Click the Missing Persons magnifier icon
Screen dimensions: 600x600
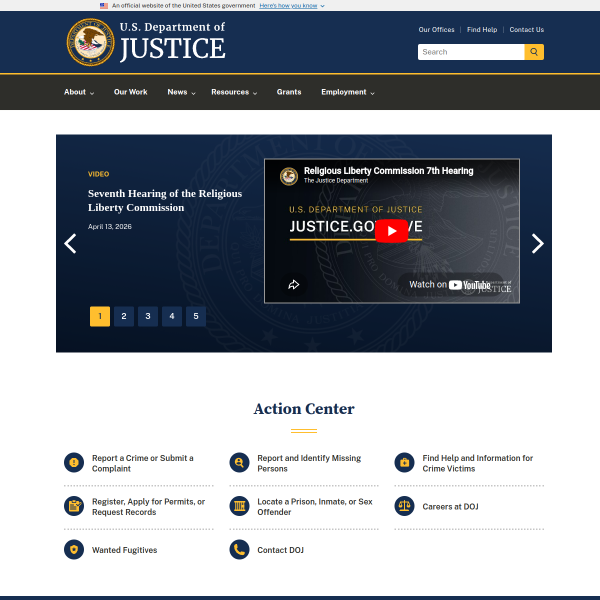tap(239, 463)
